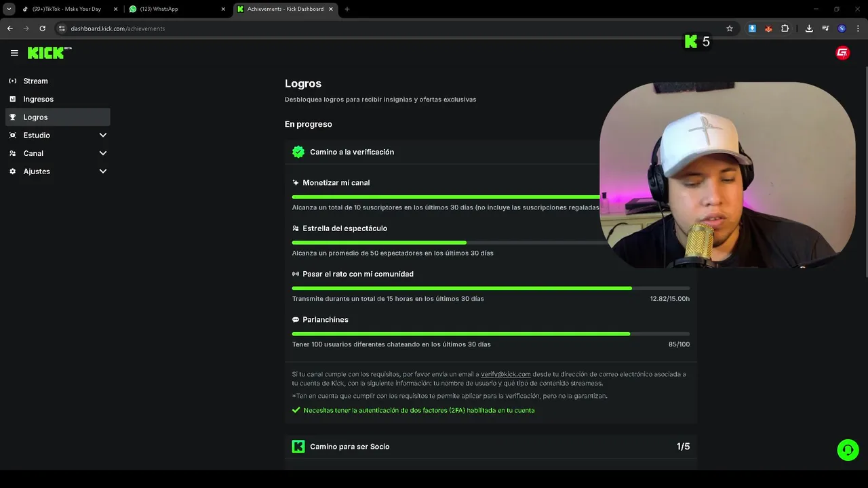Open the green support headset chat button
The image size is (868, 488).
[x=848, y=450]
